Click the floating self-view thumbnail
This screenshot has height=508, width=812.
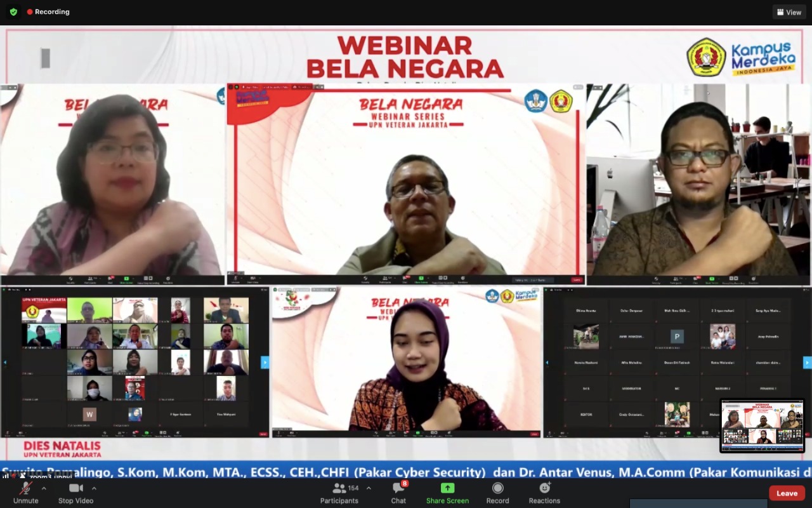coord(762,425)
